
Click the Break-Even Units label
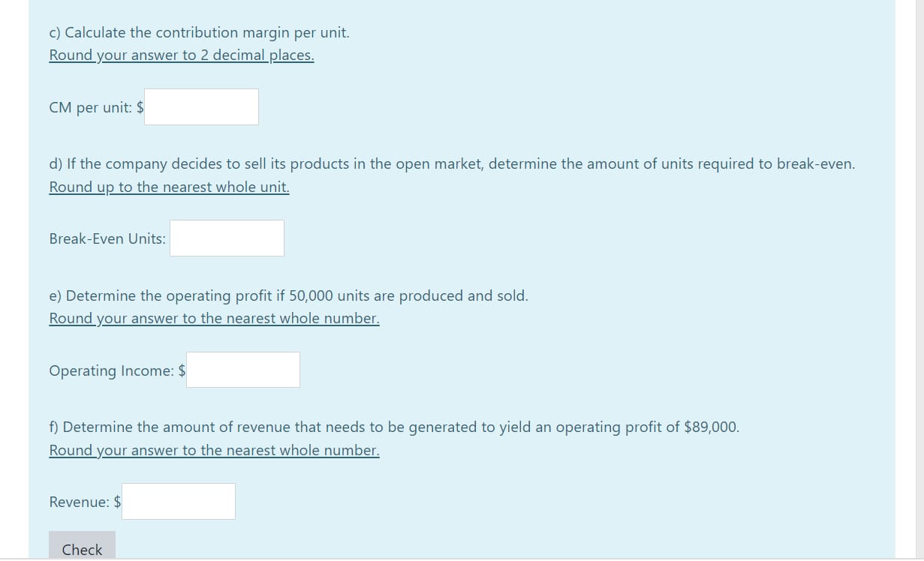(x=107, y=238)
